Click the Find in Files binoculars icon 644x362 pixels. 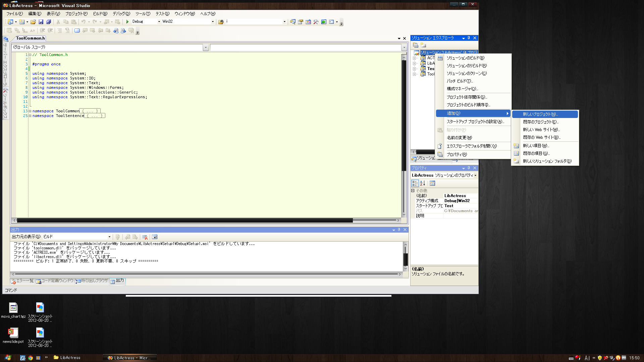221,22
